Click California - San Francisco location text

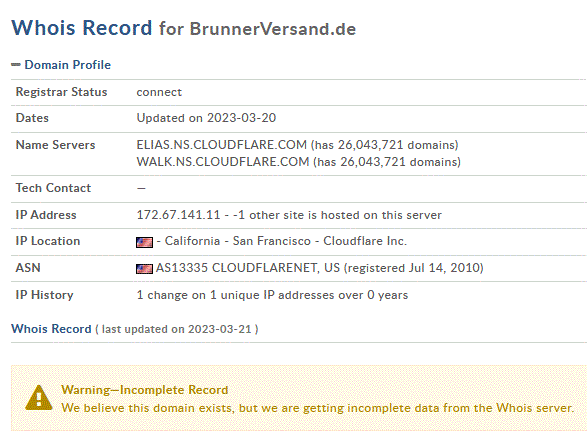point(238,241)
